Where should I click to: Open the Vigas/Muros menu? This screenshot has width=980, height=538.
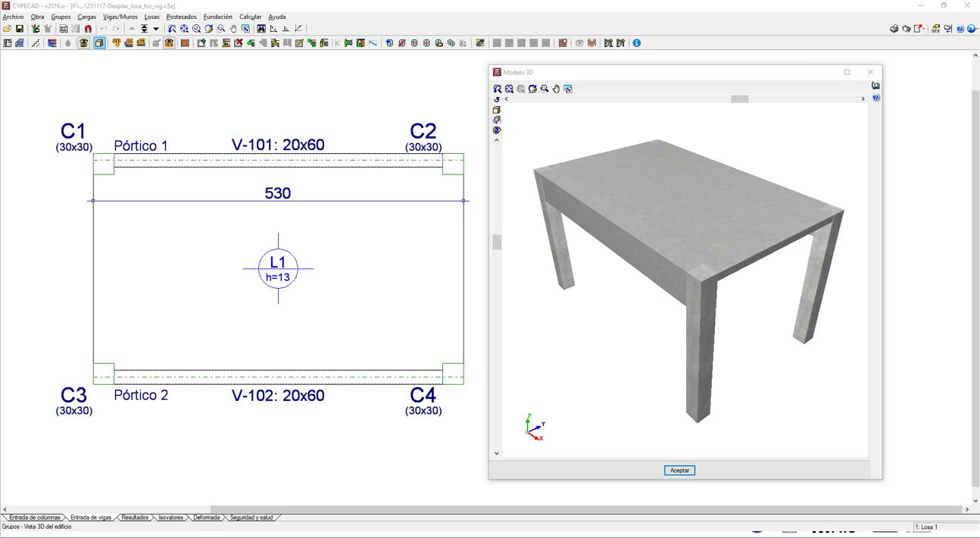[x=120, y=17]
